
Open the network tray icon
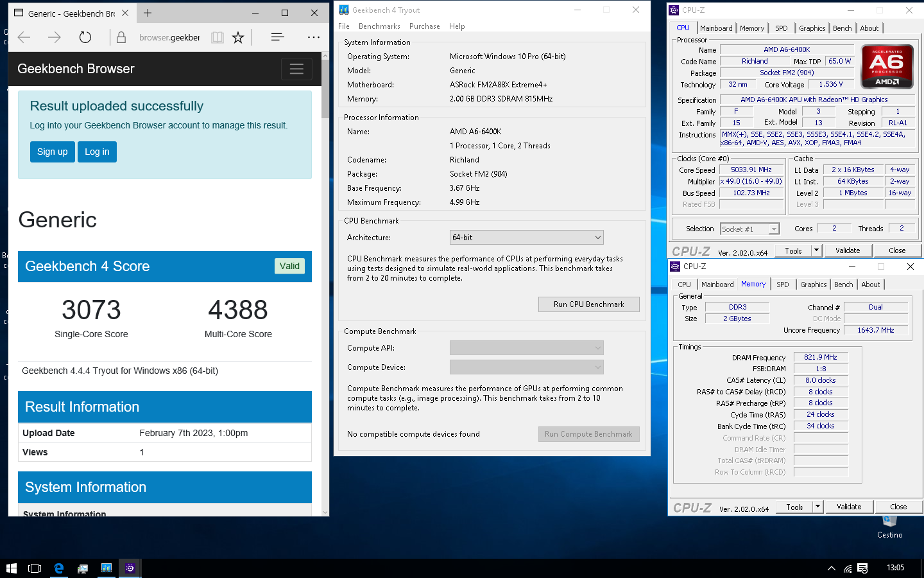848,568
